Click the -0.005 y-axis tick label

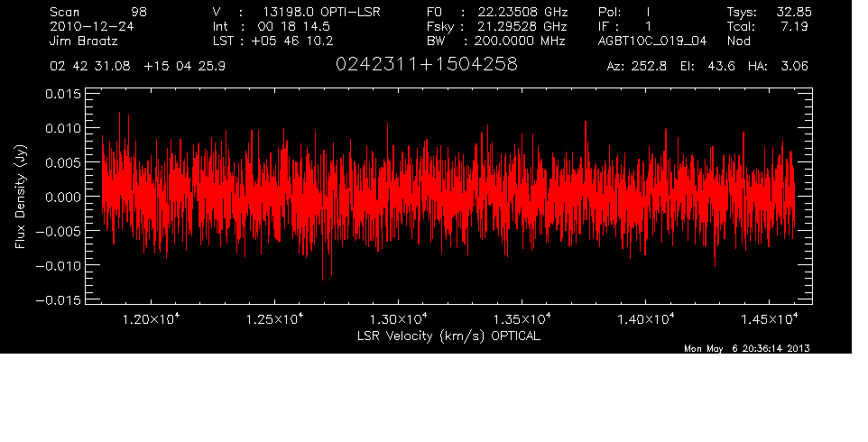[58, 231]
